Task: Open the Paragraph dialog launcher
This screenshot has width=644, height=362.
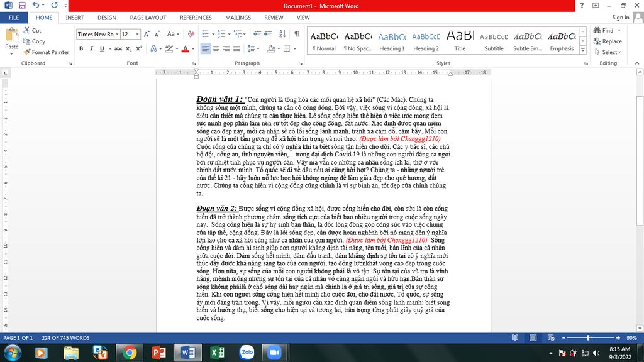Action: coord(300,63)
